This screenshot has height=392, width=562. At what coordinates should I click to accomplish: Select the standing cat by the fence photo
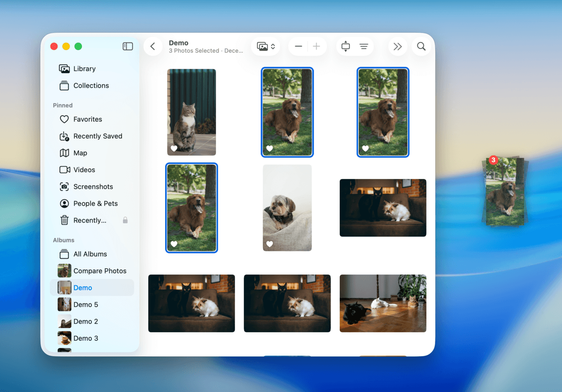192,112
